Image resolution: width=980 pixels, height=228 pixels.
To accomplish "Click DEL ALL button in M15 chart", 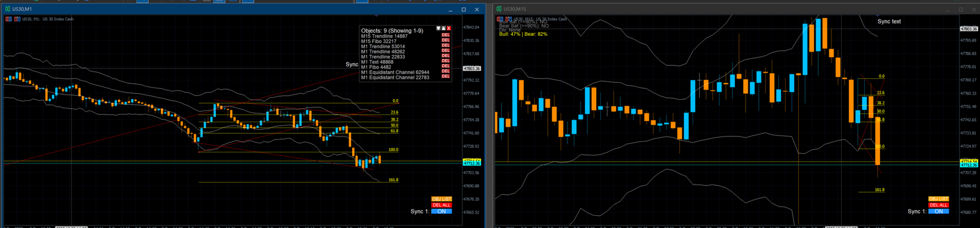I will pos(939,205).
